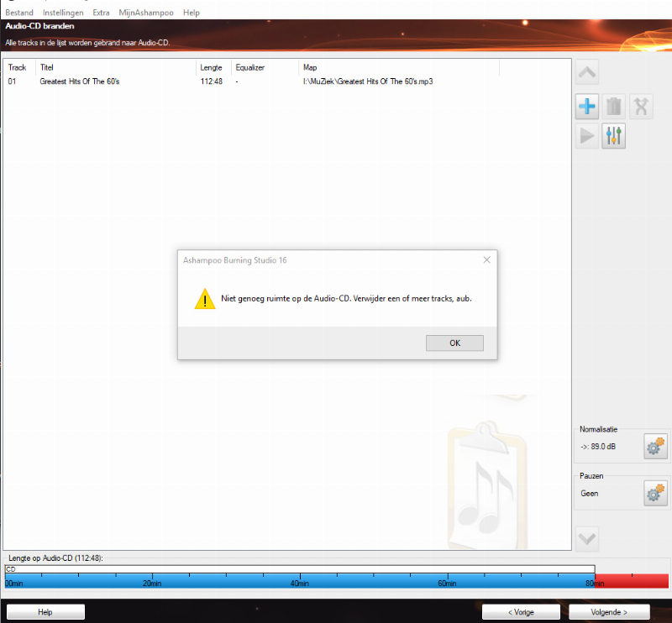Viewport: 672px width, 623px height.
Task: Click the play track preview button
Action: [x=586, y=136]
